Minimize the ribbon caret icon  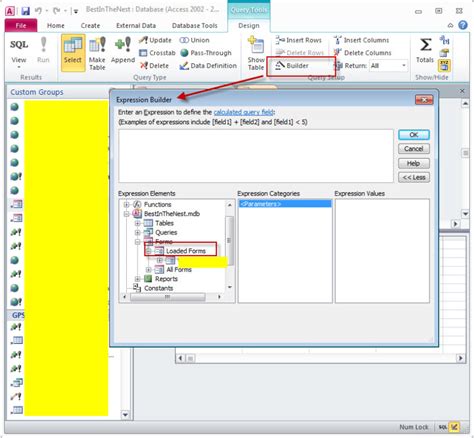[x=450, y=25]
